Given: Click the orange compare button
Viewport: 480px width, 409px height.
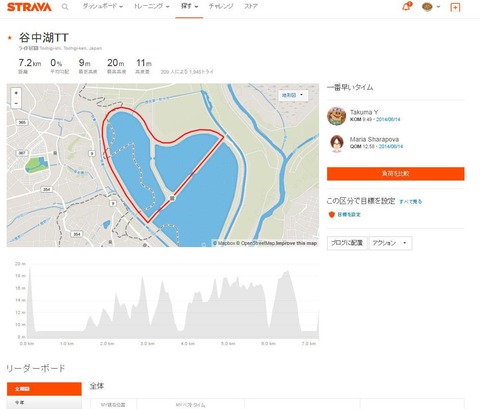Looking at the screenshot, I should click(395, 174).
